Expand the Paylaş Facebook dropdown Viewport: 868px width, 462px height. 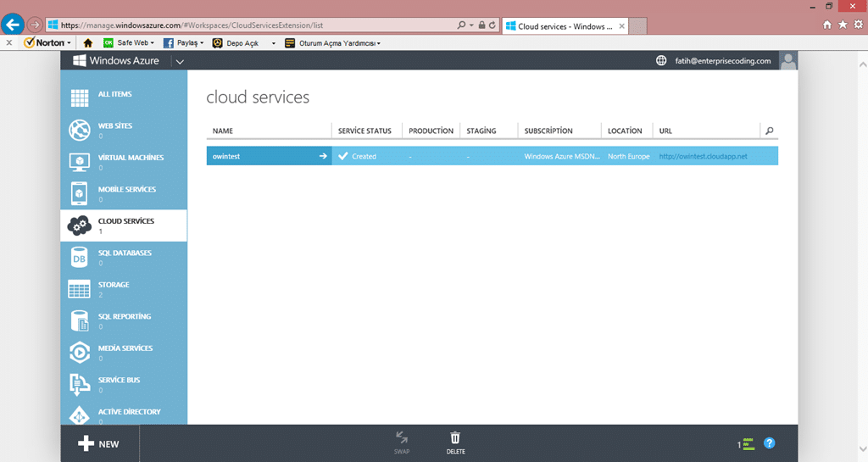coord(202,43)
